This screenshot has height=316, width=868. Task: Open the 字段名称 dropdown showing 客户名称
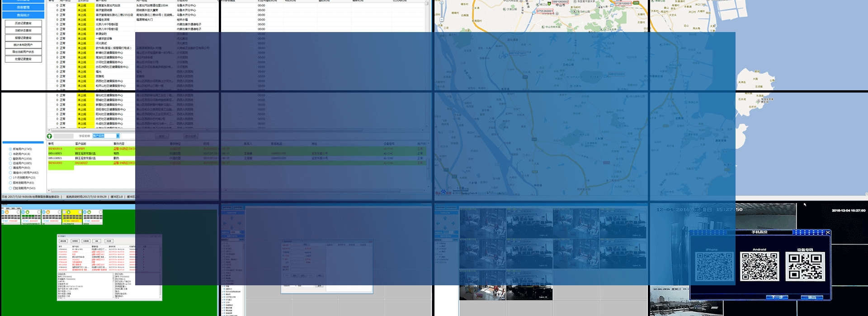(x=106, y=136)
